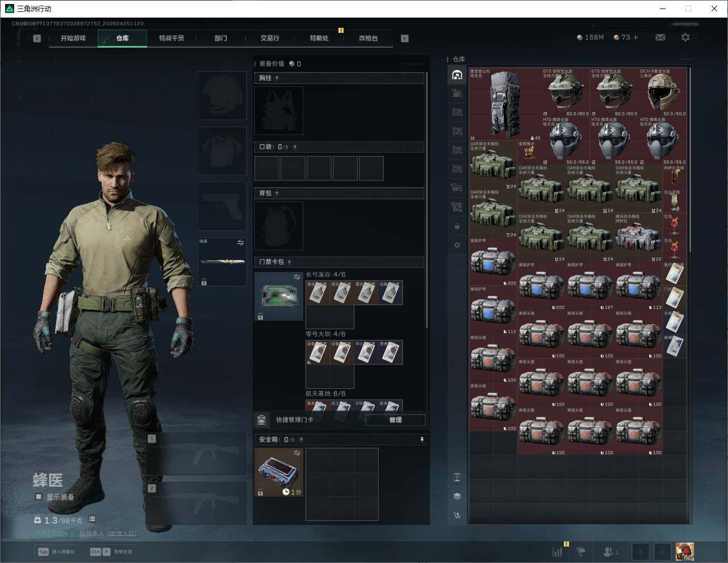
Task: Click the cart sell icon in warehouse sidebar
Action: point(457,515)
